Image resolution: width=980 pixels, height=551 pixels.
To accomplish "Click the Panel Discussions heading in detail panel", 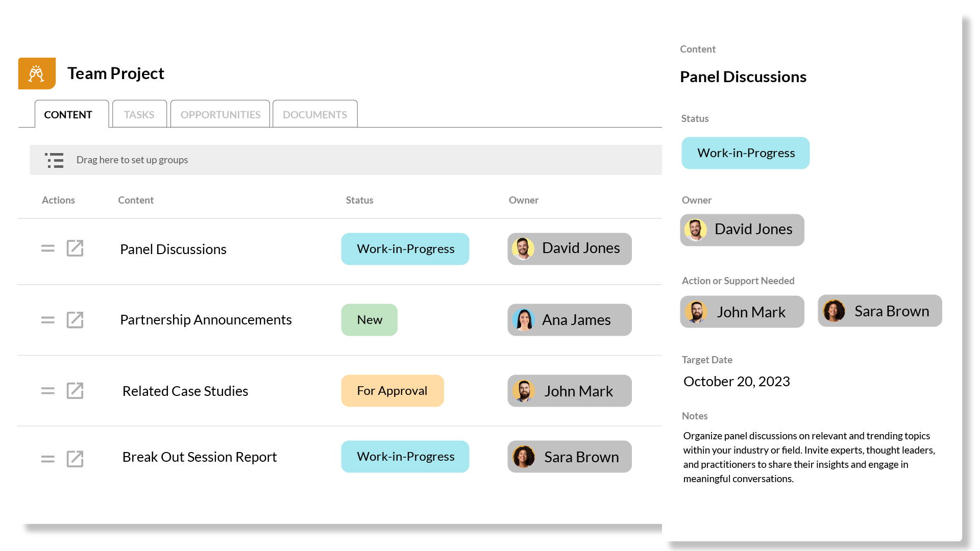I will click(743, 77).
